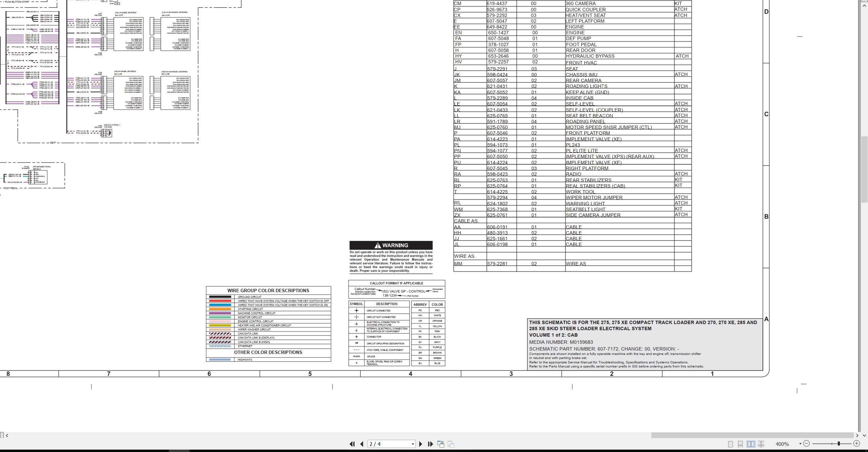Jump to the last page
Screen dimensions: 868x452
tap(431, 444)
